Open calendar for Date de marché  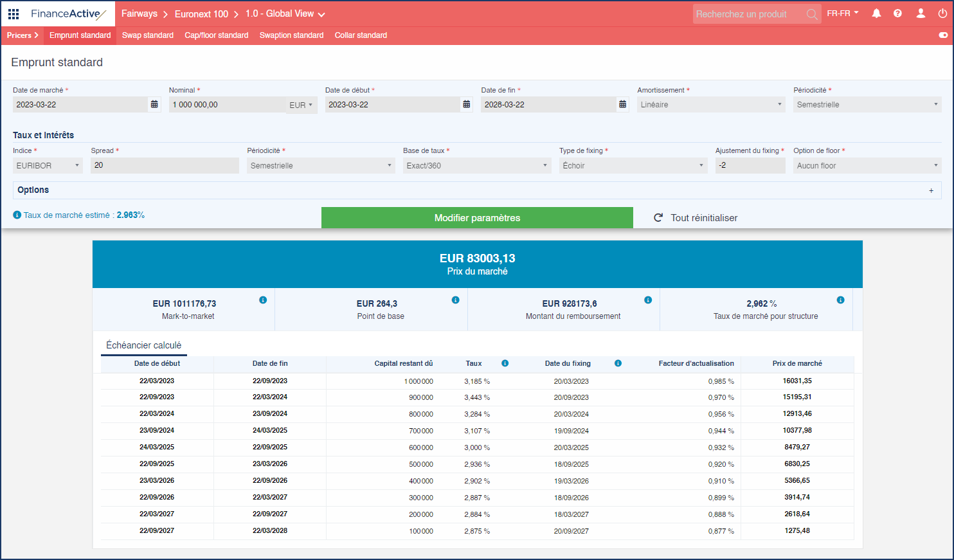tap(154, 104)
